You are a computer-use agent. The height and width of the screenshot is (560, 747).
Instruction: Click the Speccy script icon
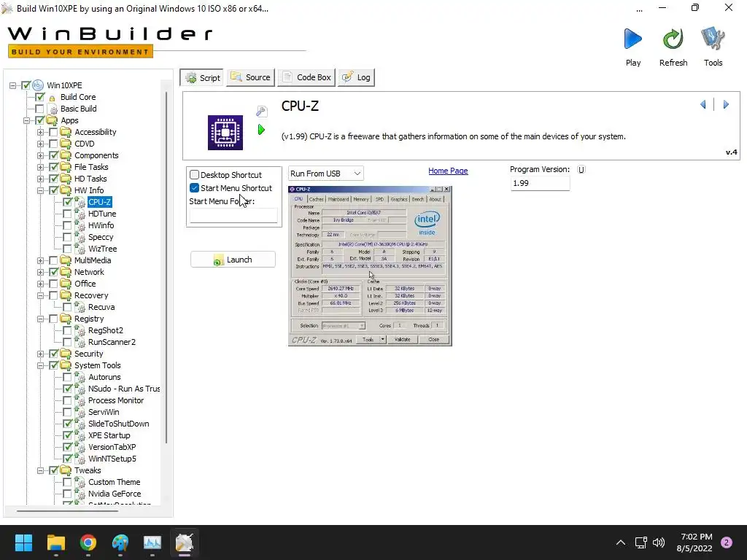click(80, 237)
